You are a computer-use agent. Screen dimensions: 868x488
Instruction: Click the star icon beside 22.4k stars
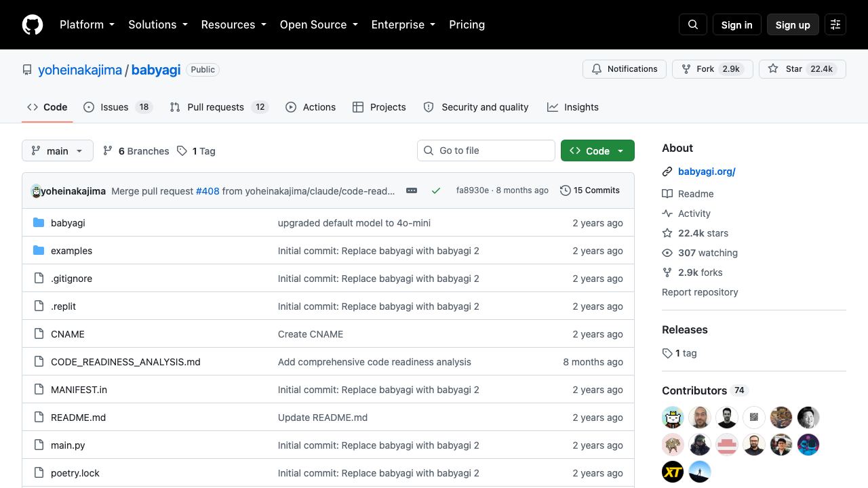[x=667, y=233]
